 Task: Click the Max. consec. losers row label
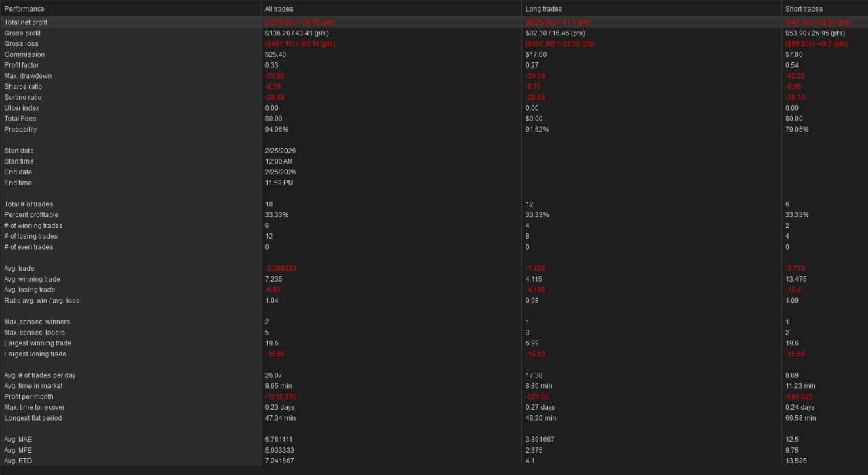[35, 332]
